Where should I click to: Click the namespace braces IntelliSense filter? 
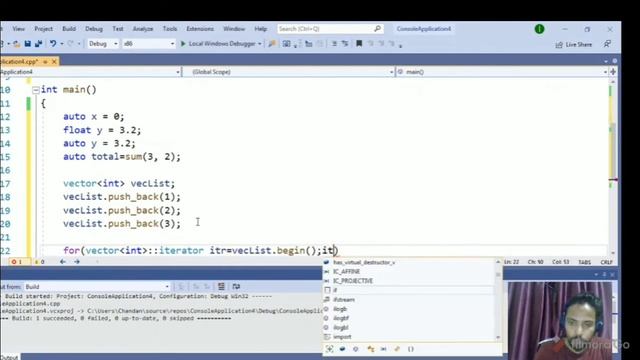coord(411,349)
